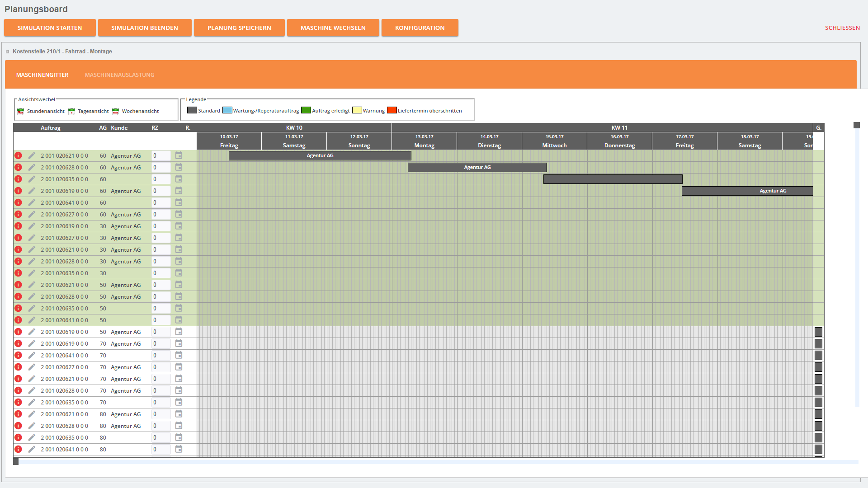Image resolution: width=868 pixels, height=488 pixels.
Task: Click edit pencil for order 020619 AG 70
Action: pyautogui.click(x=32, y=343)
